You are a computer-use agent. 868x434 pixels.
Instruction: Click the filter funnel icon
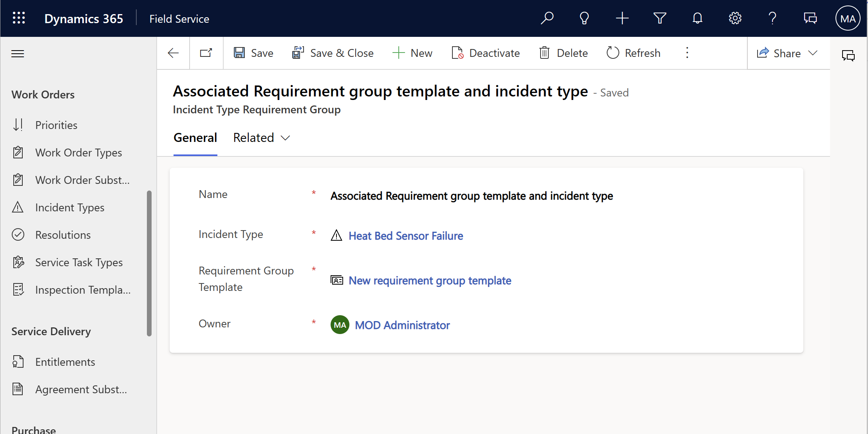(x=660, y=18)
